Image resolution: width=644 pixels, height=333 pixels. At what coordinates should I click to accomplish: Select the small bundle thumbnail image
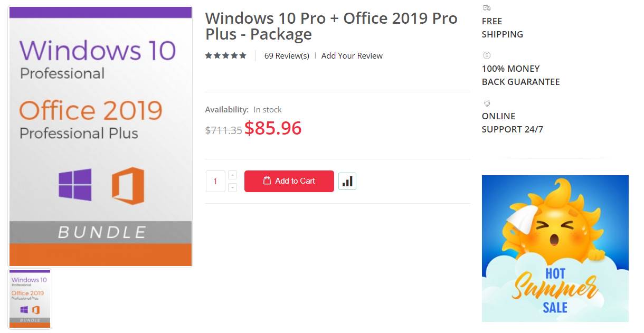click(30, 299)
